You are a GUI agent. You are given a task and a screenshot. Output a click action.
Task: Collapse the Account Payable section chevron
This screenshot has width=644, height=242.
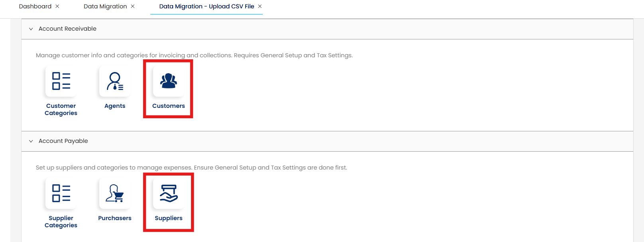[x=31, y=141]
